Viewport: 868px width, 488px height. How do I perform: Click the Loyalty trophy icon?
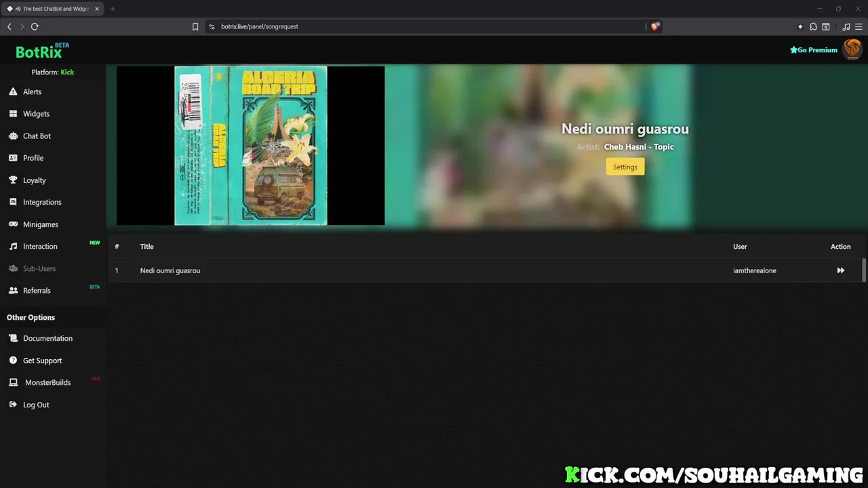pyautogui.click(x=13, y=180)
